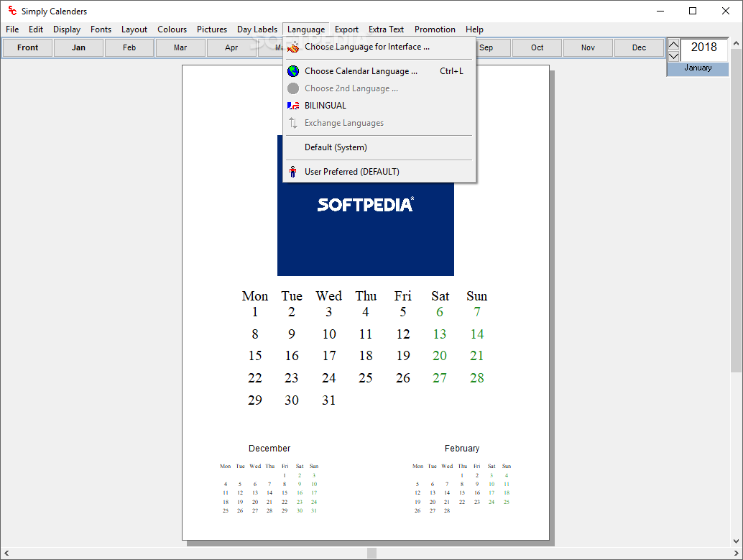Click the scroll up arrow
Image resolution: width=743 pixels, height=560 pixels.
[x=736, y=43]
